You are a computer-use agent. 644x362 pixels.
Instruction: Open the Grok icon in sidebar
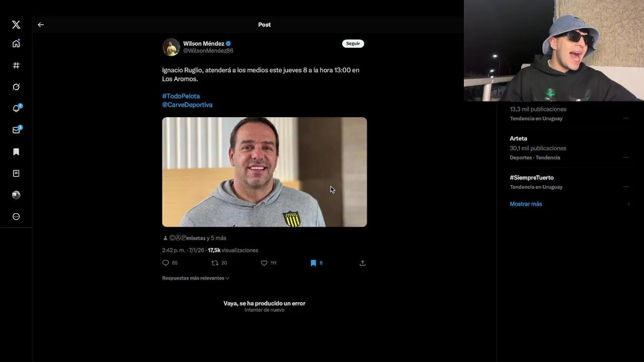[x=16, y=87]
